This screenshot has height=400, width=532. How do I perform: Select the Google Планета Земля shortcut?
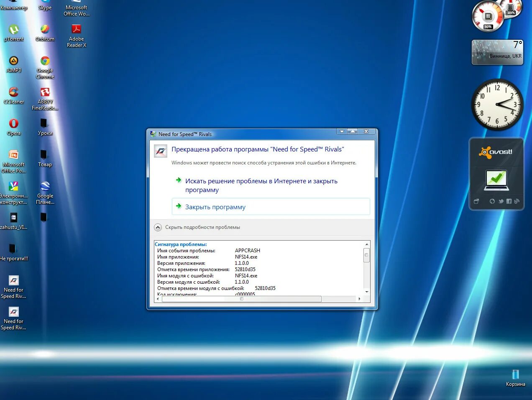[45, 192]
